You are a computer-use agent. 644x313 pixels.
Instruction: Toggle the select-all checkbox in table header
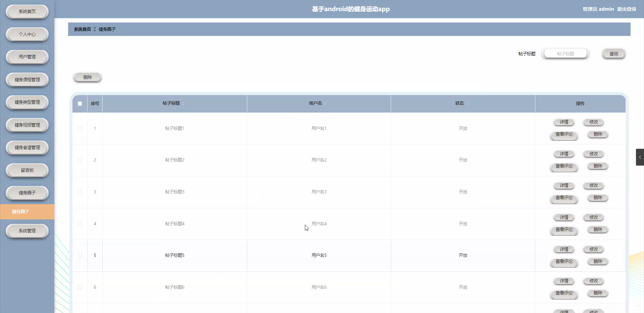[80, 103]
